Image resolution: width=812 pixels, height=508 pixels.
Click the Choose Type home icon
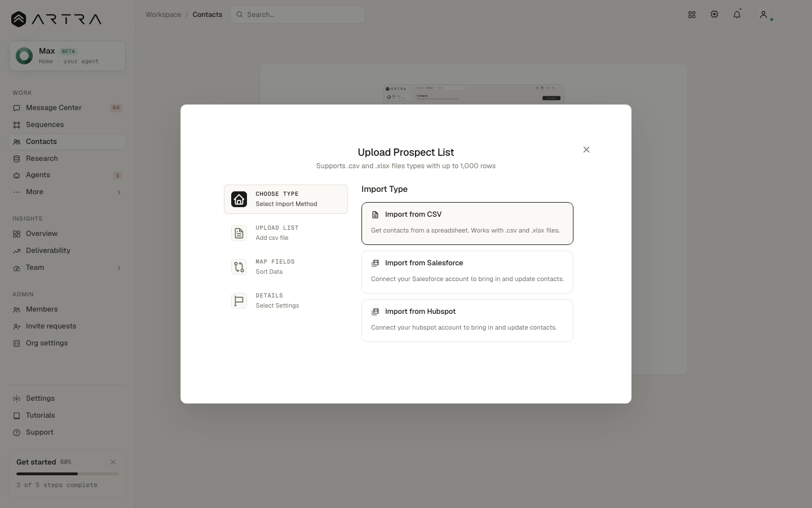[239, 199]
